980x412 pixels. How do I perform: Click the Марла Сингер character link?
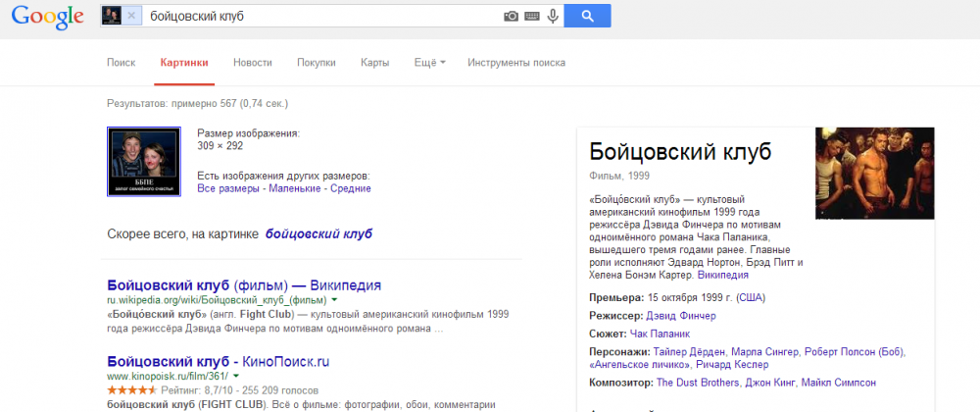pos(765,352)
